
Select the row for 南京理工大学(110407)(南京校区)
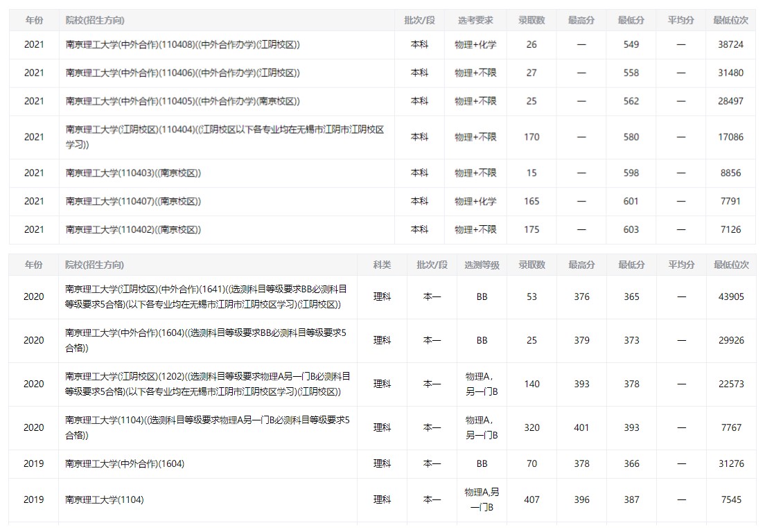(382, 202)
